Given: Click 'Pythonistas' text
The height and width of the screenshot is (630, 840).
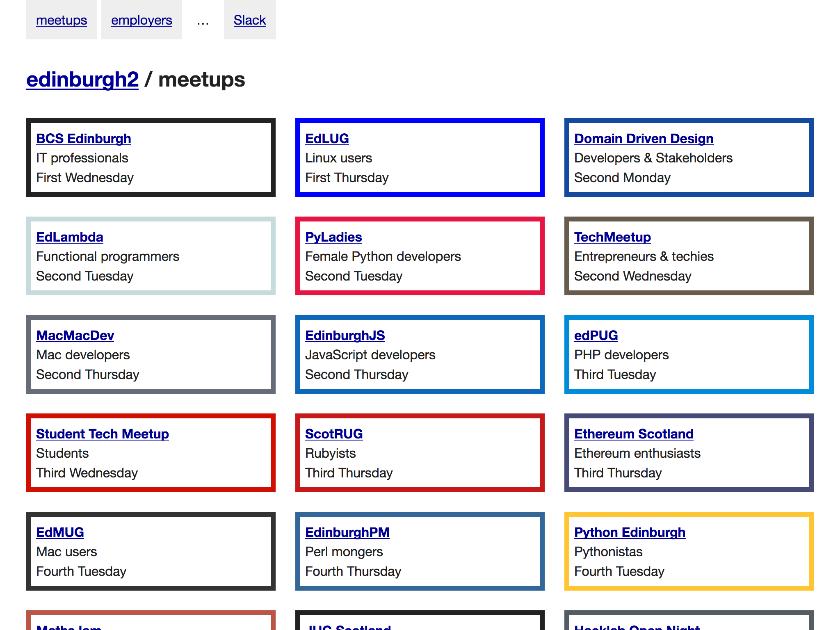Looking at the screenshot, I should (608, 552).
